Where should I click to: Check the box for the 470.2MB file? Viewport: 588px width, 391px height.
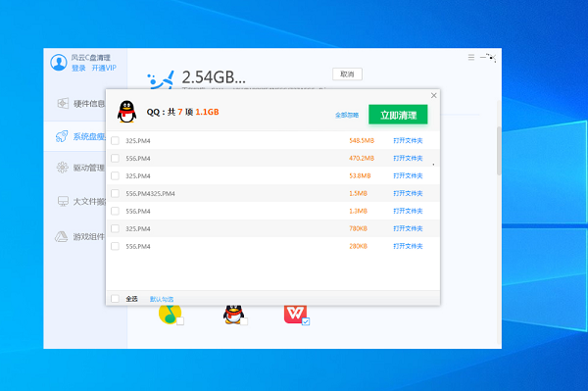pos(115,158)
